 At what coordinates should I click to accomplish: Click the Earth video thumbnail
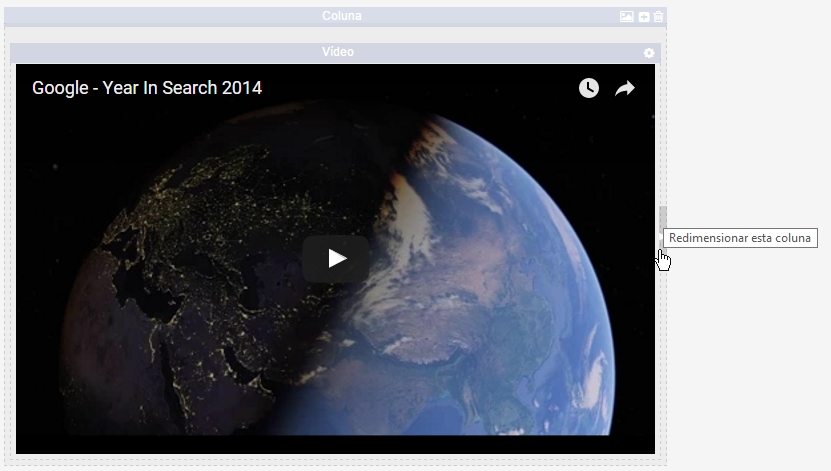click(335, 259)
